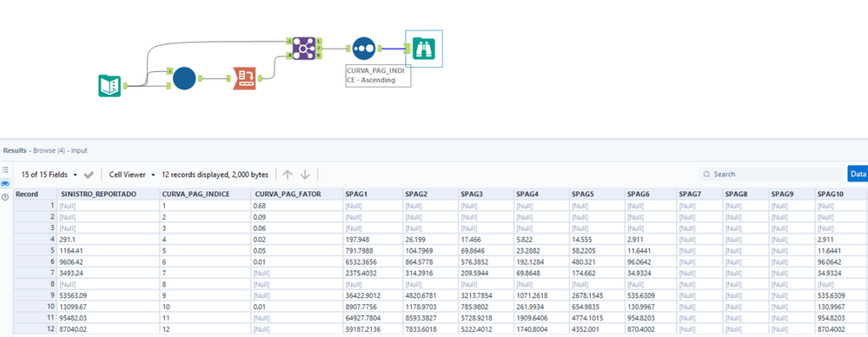The image size is (868, 337).
Task: Select the purple Join Multiple tool
Action: tap(303, 48)
